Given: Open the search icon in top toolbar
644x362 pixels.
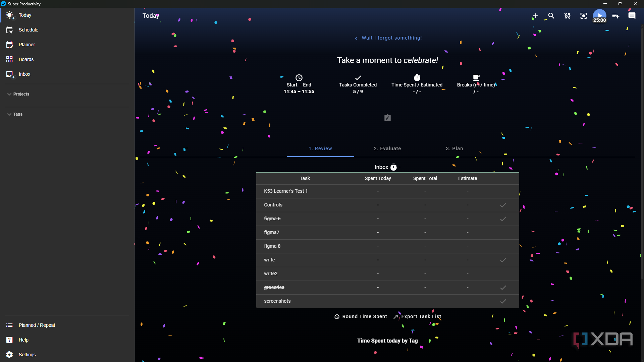Looking at the screenshot, I should pyautogui.click(x=551, y=16).
